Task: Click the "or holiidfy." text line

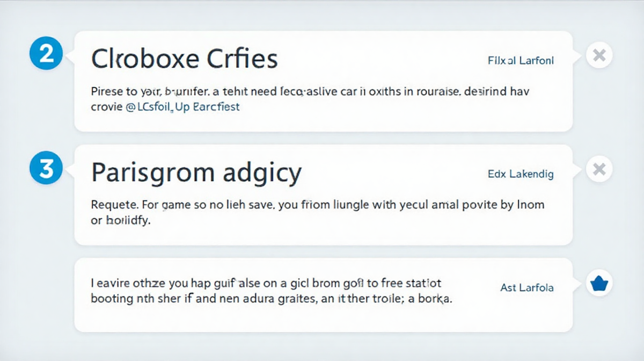Action: point(121,220)
